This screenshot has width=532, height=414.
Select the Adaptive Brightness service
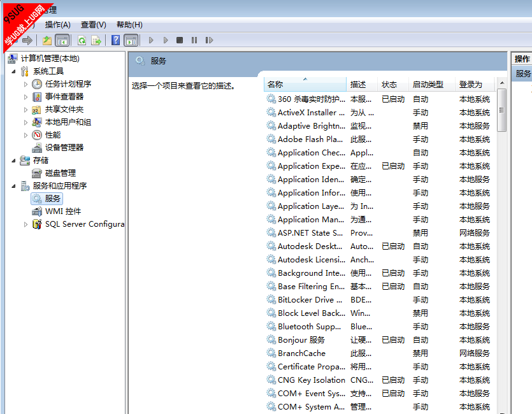click(380, 126)
